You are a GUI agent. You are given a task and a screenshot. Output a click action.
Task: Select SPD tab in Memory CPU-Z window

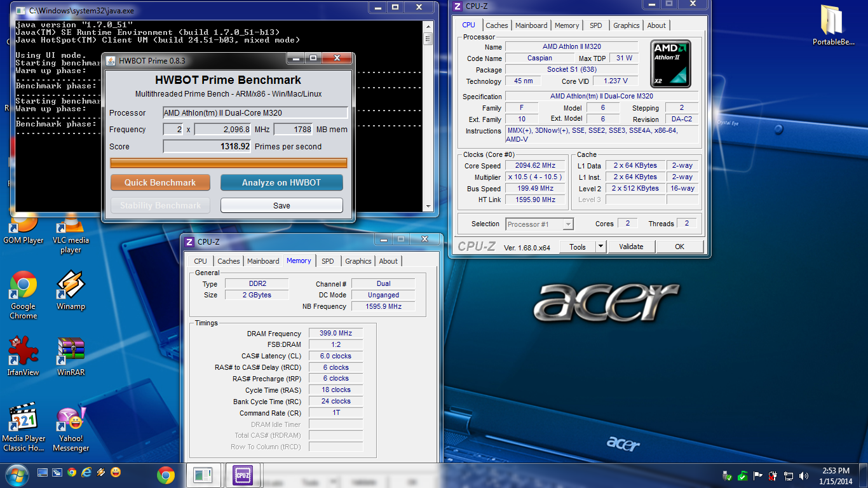328,261
